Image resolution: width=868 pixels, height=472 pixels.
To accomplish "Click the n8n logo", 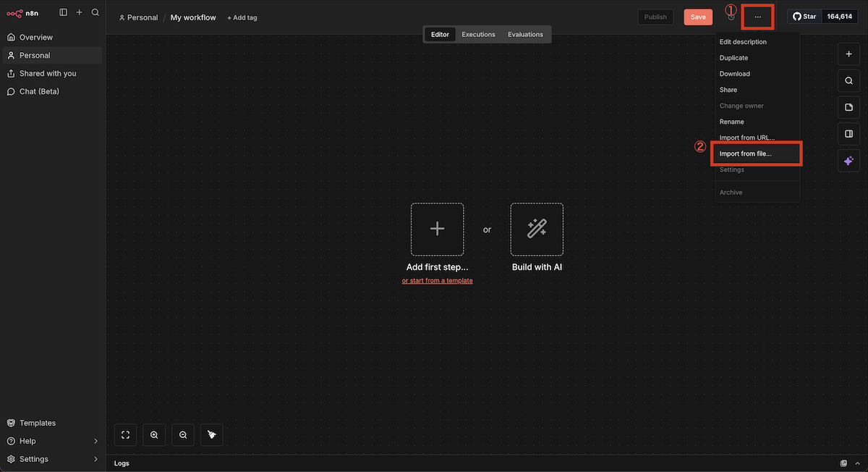I will [x=22, y=12].
